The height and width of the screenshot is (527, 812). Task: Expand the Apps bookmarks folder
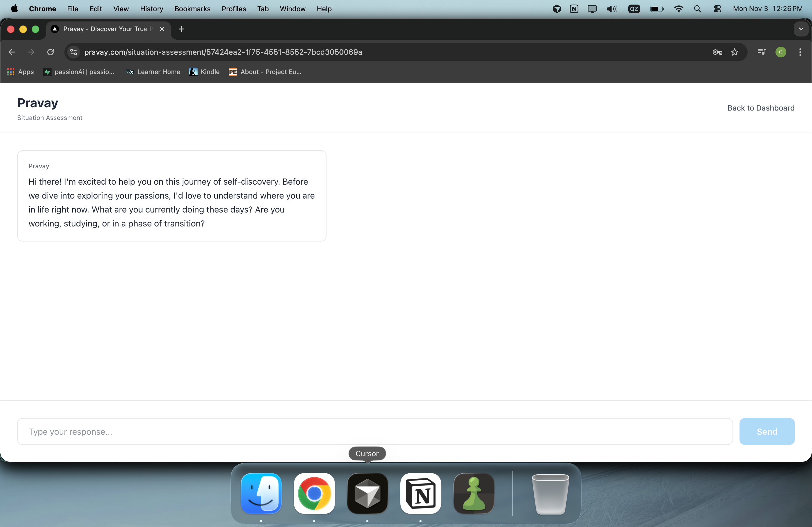20,72
